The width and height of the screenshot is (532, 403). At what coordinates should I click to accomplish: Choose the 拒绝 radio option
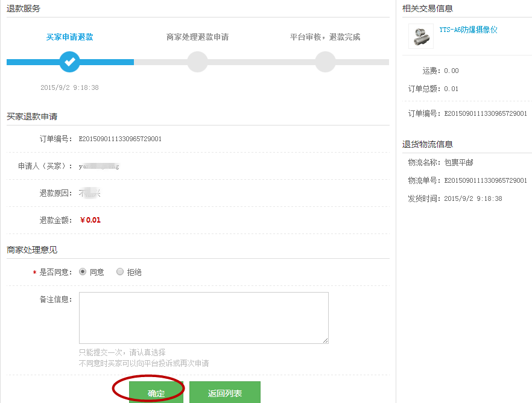(120, 271)
